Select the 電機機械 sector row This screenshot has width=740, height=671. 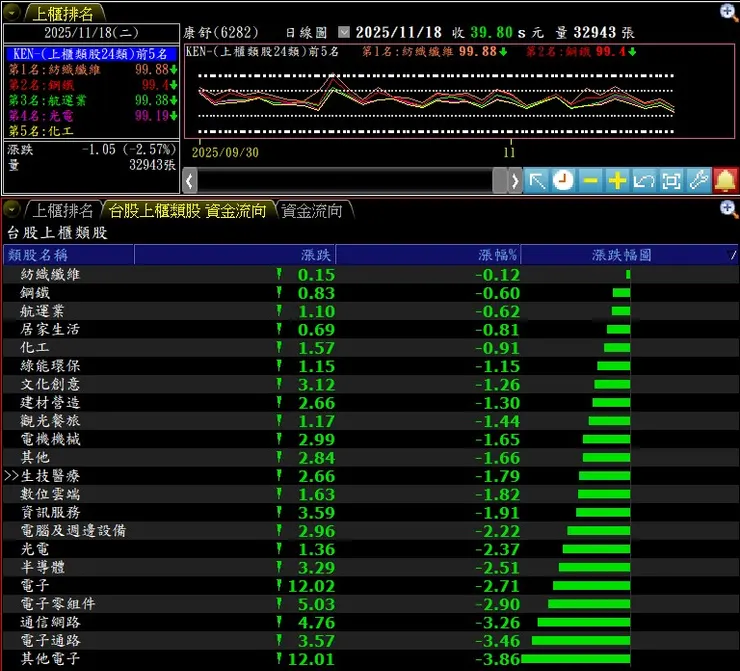pyautogui.click(x=370, y=439)
